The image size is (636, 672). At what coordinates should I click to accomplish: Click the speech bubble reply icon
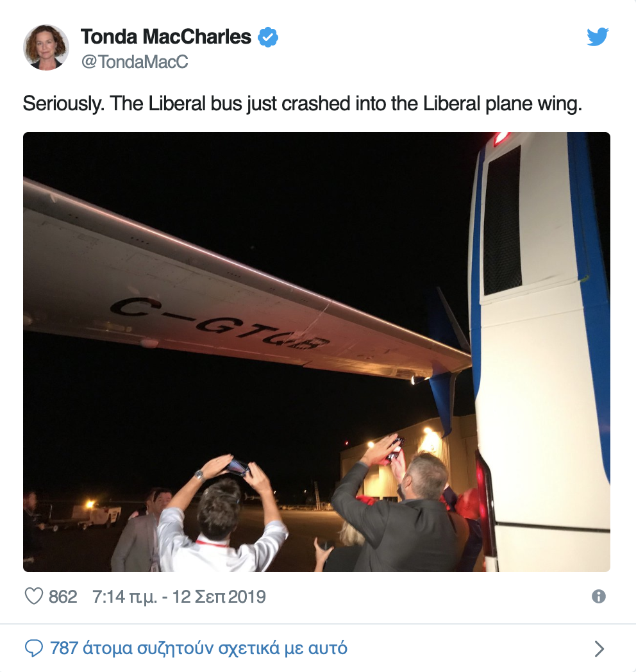point(33,648)
